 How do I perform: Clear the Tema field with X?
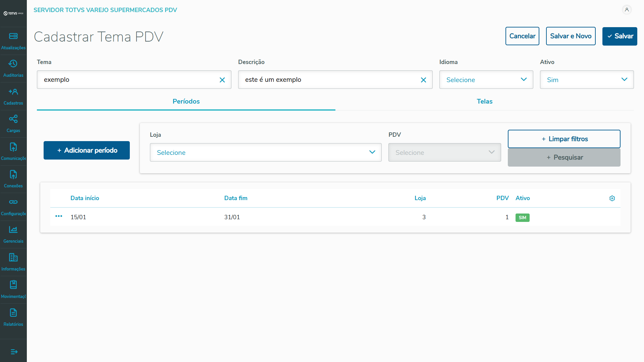(x=222, y=80)
